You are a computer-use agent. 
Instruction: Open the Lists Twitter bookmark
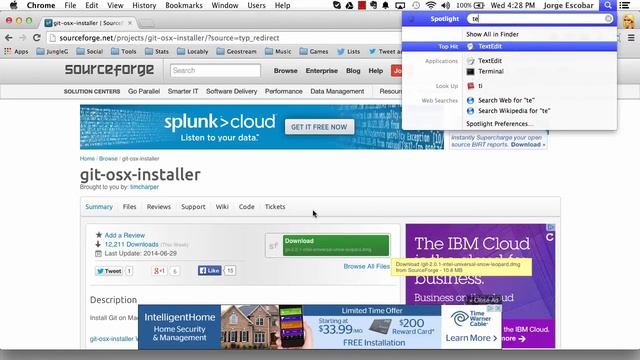tap(349, 51)
